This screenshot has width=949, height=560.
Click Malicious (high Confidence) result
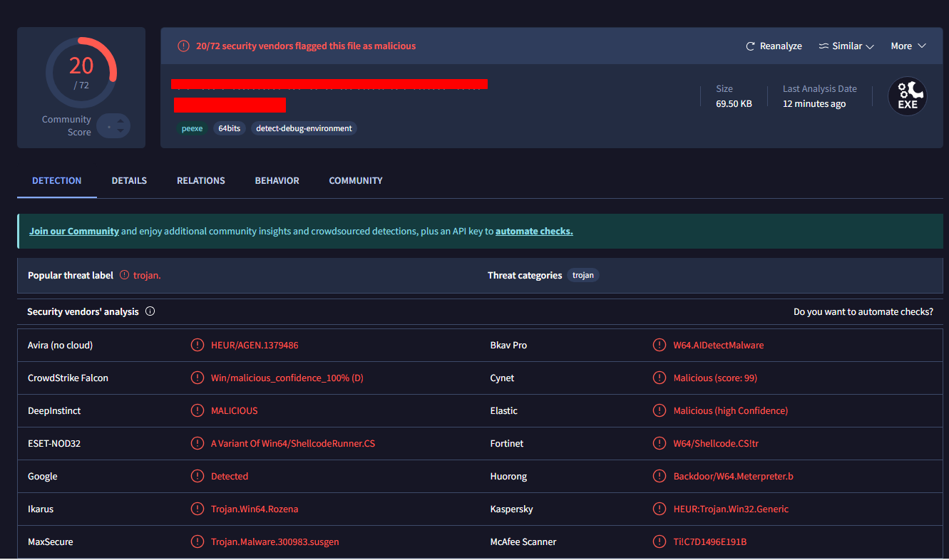(731, 410)
